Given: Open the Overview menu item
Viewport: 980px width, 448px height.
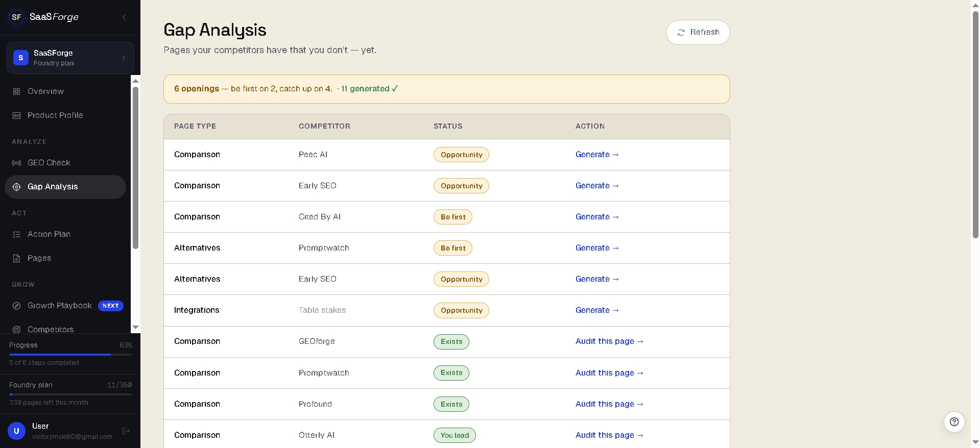Looking at the screenshot, I should coord(65,91).
